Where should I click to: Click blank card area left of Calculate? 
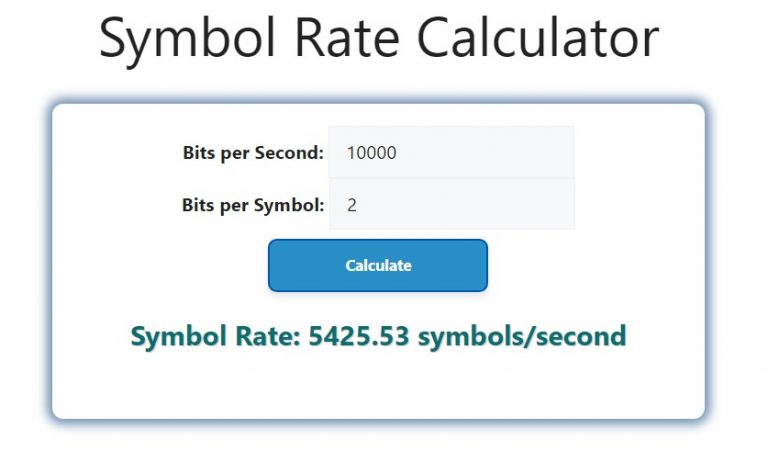pos(162,265)
